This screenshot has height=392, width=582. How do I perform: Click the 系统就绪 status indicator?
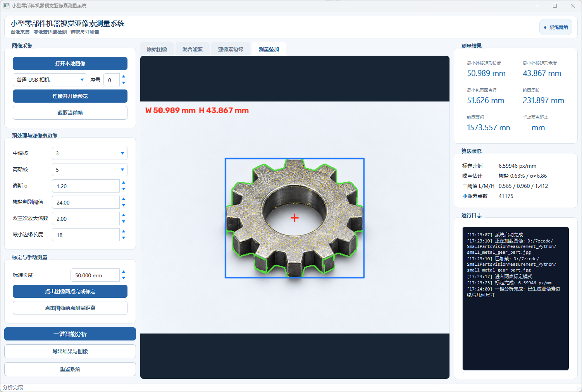coord(556,27)
